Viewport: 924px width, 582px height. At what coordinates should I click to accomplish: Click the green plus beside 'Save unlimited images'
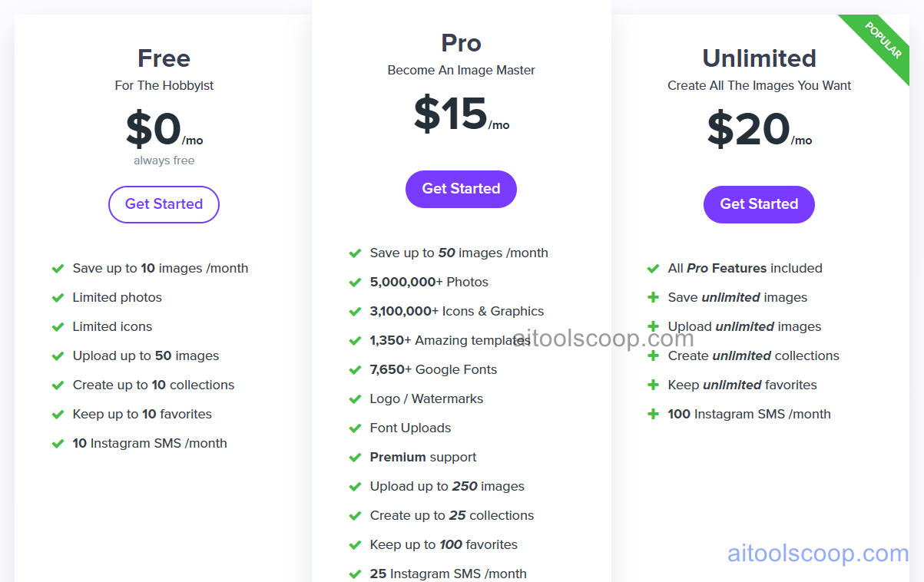coord(654,297)
